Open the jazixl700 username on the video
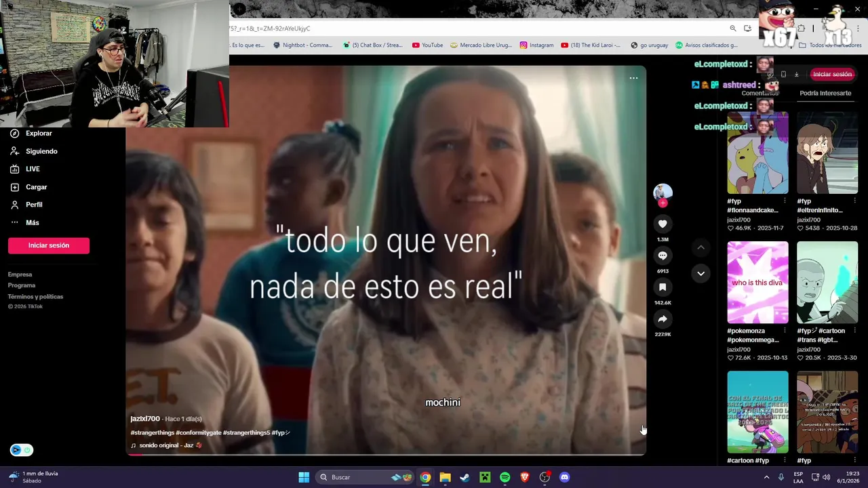 [145, 419]
